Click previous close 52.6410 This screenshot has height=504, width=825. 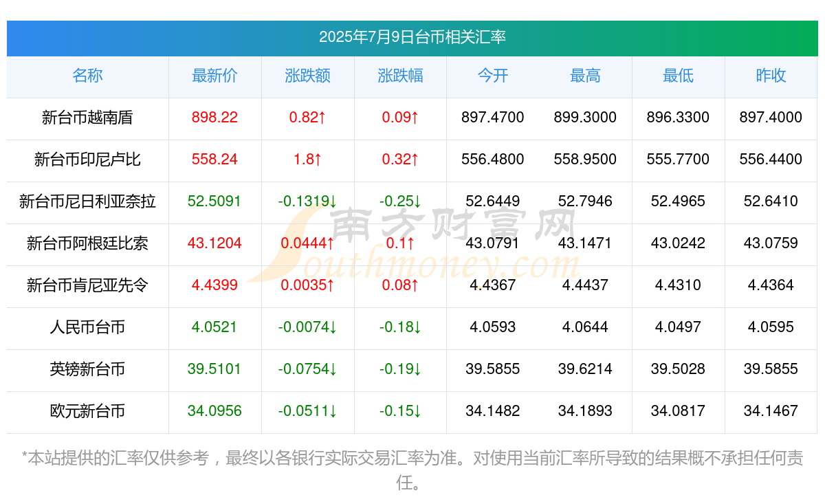(771, 201)
